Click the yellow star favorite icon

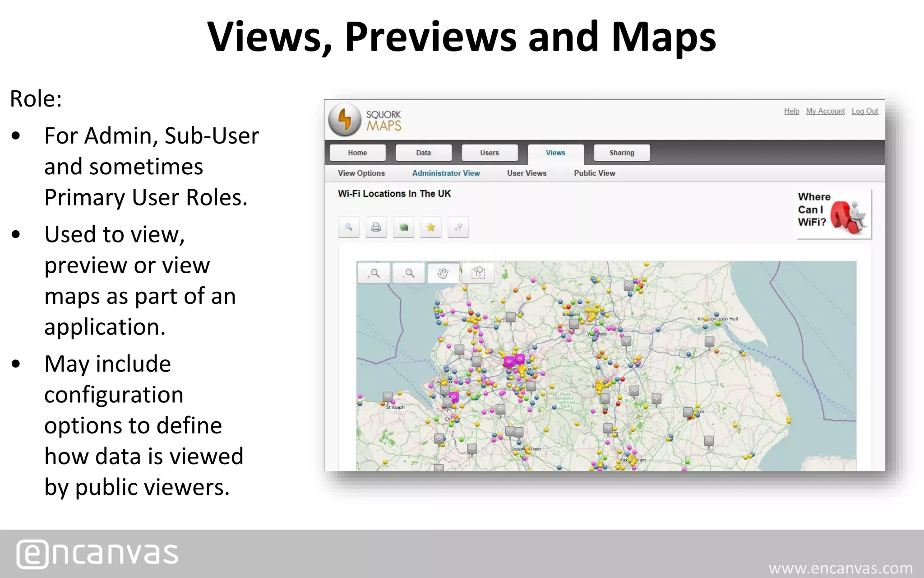click(x=431, y=227)
